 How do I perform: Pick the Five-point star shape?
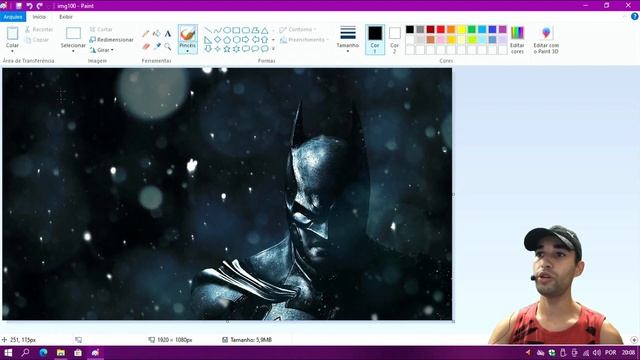pos(227,49)
